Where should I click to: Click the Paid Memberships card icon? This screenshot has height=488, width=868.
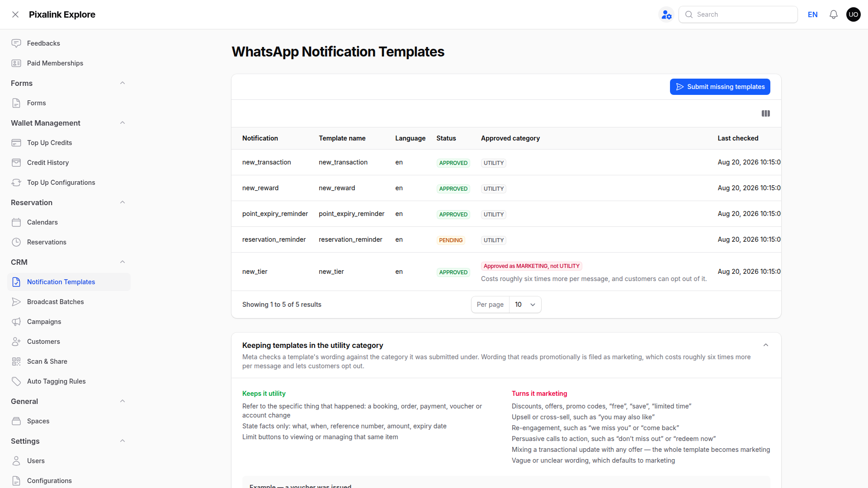16,63
